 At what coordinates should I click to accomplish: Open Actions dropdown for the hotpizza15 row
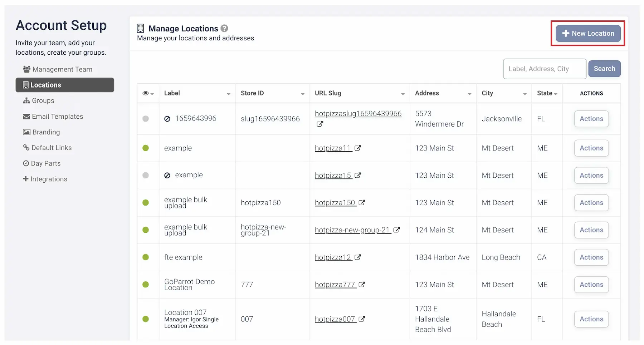(x=591, y=175)
